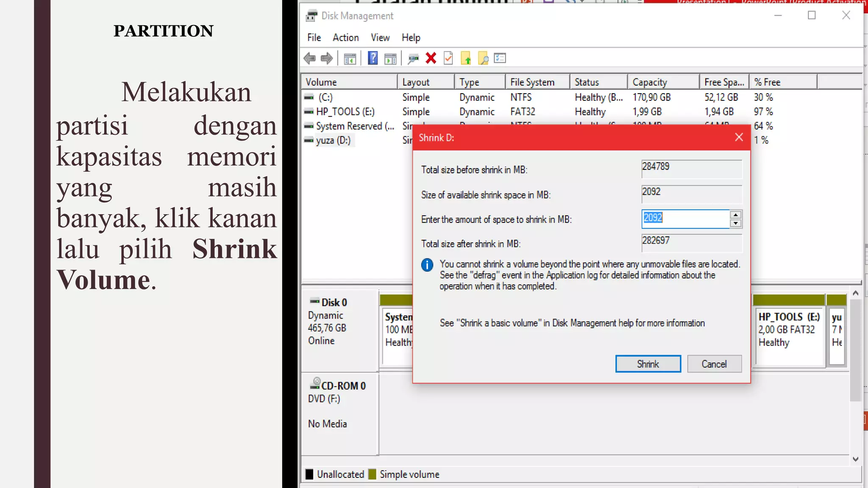Select the yuza (D:) volume row
The image size is (868, 488).
(333, 140)
